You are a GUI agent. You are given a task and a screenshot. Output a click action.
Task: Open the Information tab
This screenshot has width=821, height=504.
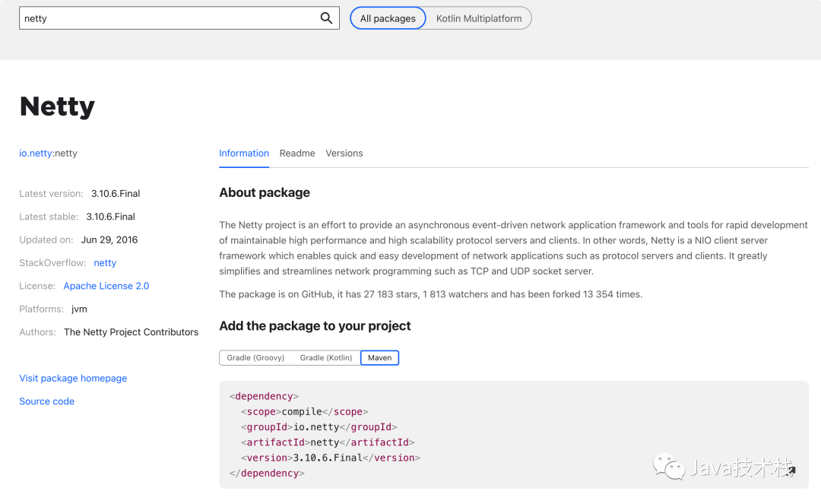(x=244, y=154)
